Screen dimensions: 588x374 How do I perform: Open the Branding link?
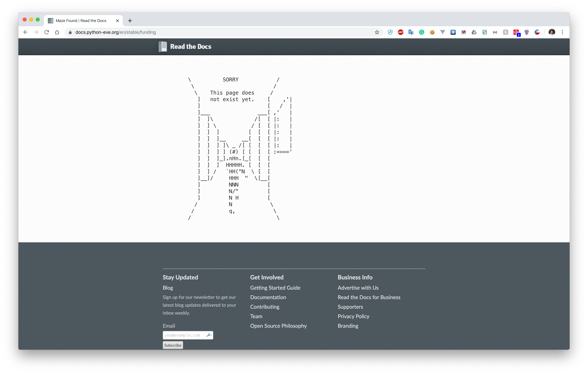coord(348,326)
